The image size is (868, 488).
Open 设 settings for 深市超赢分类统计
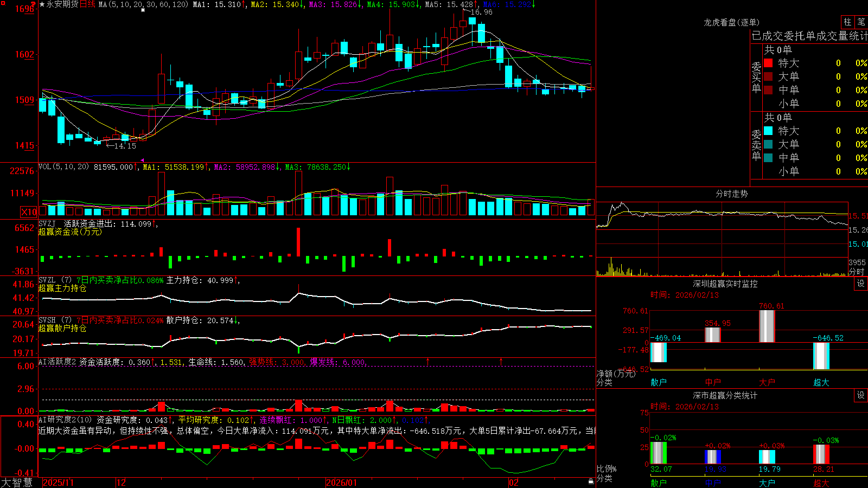pos(861,395)
